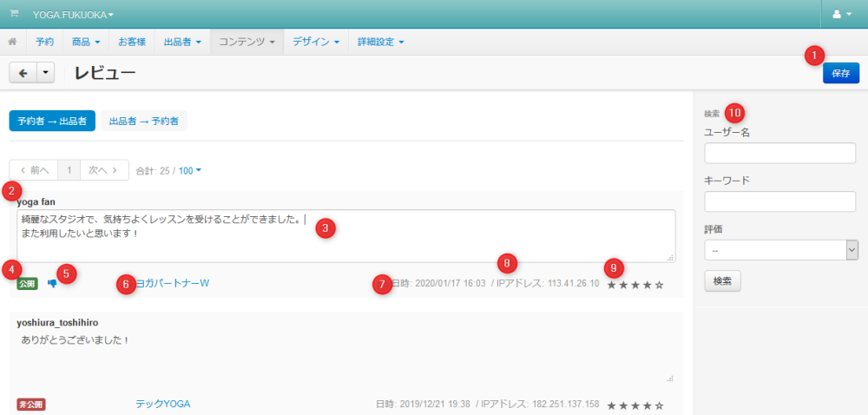Switch to the 出品者 → 予約者 tab

(144, 121)
